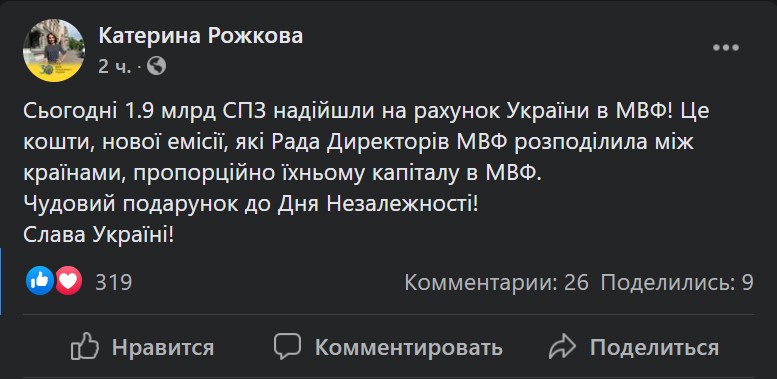Viewport: 777px width, 379px height.
Task: Select the 'Комментировать' label
Action: click(409, 347)
